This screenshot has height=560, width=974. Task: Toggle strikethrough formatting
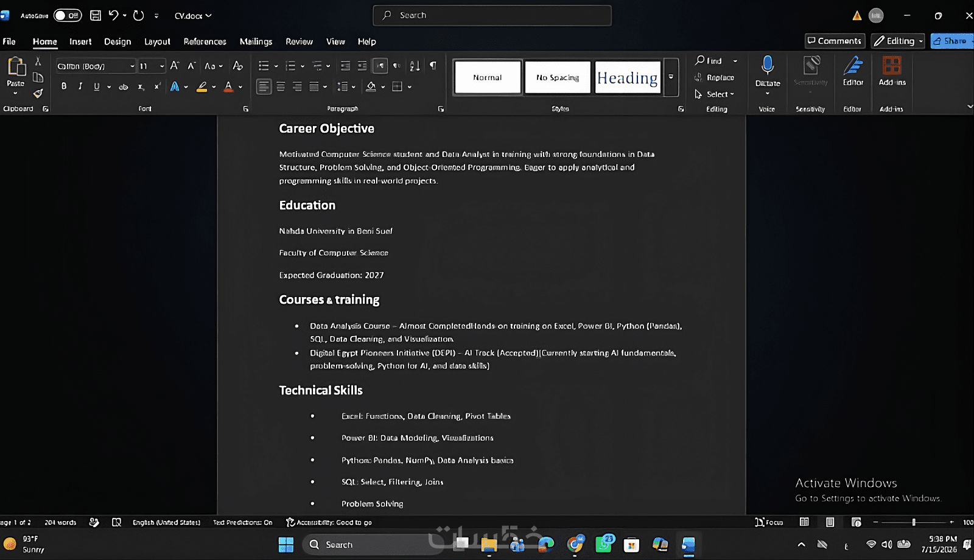(123, 86)
